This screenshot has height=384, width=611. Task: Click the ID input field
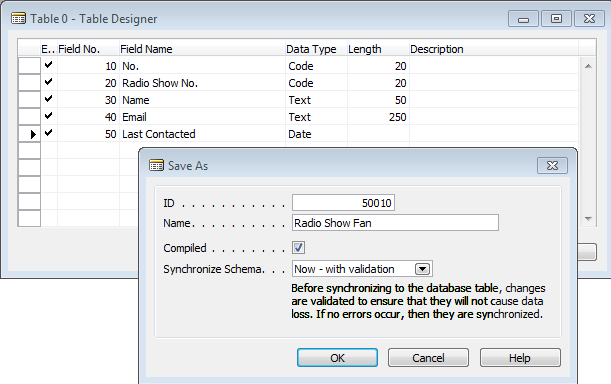pyautogui.click(x=343, y=203)
